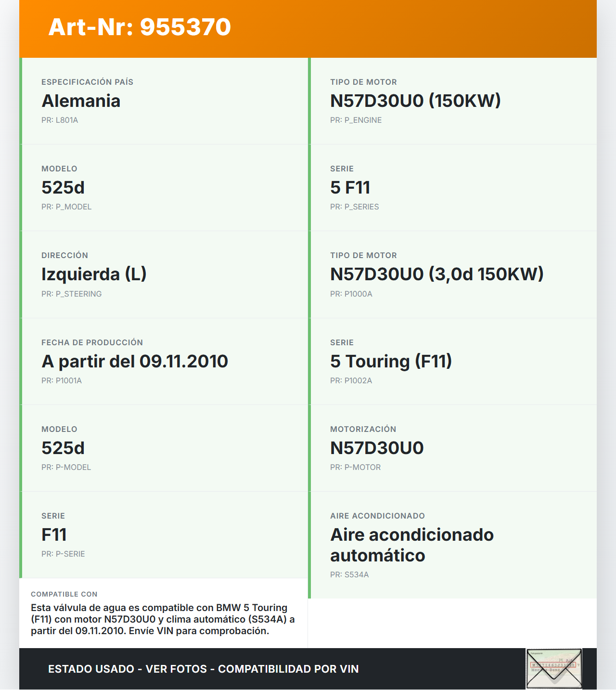Click the PR: L801A code

[60, 120]
